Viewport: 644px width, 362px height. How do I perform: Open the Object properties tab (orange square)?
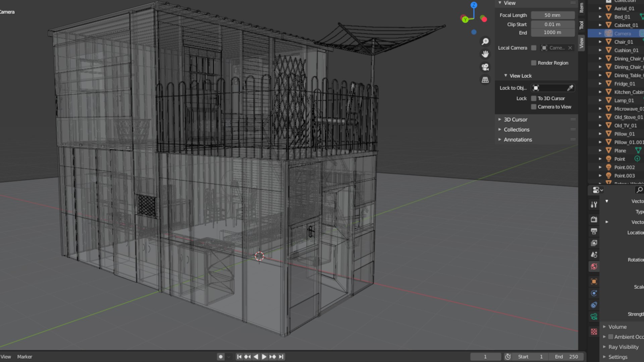point(594,282)
